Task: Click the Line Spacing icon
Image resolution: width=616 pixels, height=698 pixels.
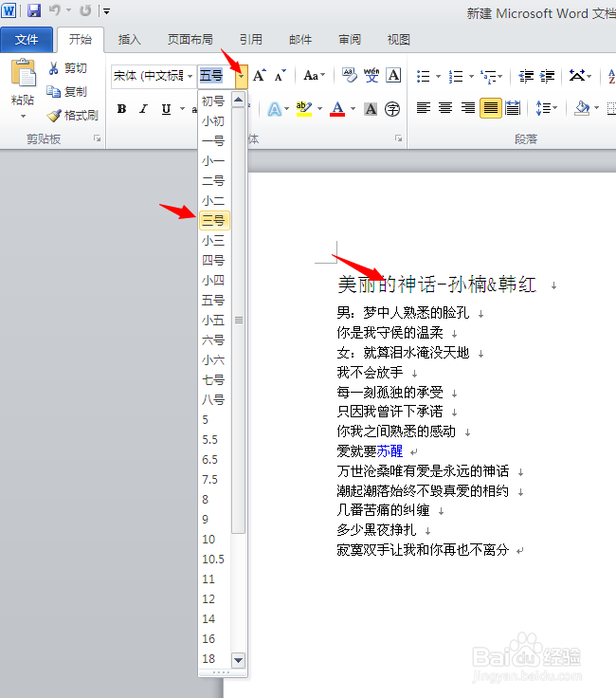Action: 542,108
